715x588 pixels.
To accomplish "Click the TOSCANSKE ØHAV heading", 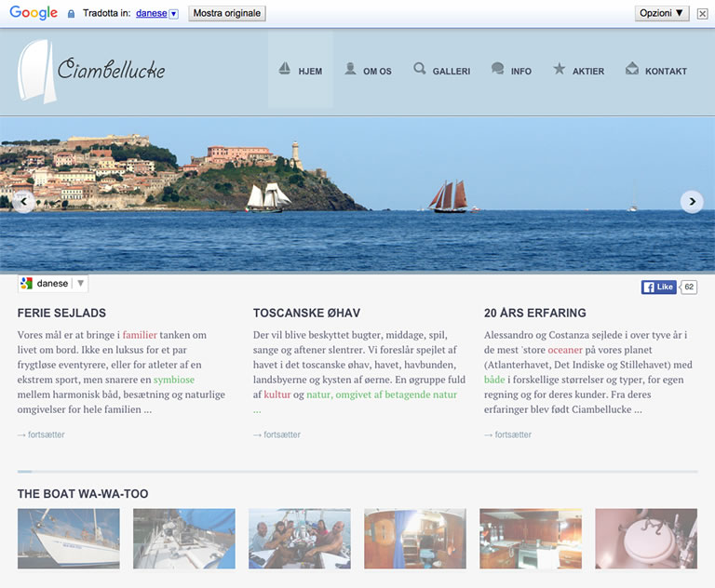I will point(306,313).
